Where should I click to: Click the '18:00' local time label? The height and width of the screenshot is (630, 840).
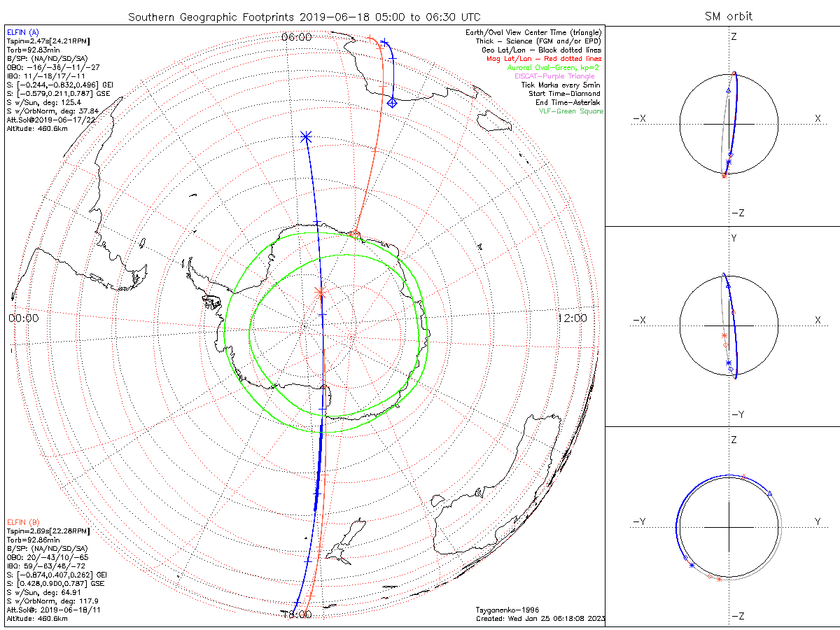(x=296, y=615)
